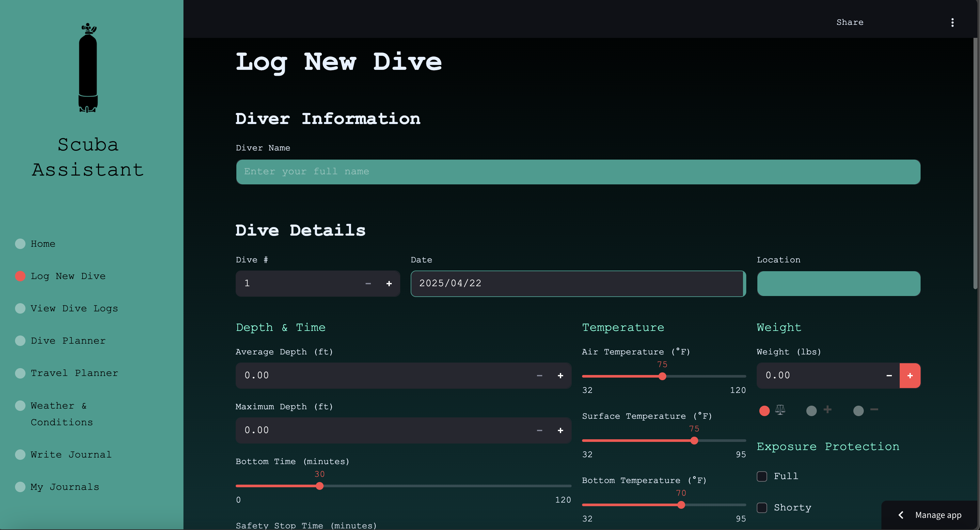Select the balanced scale weight option
Viewport: 980px width, 530px height.
tap(772, 410)
